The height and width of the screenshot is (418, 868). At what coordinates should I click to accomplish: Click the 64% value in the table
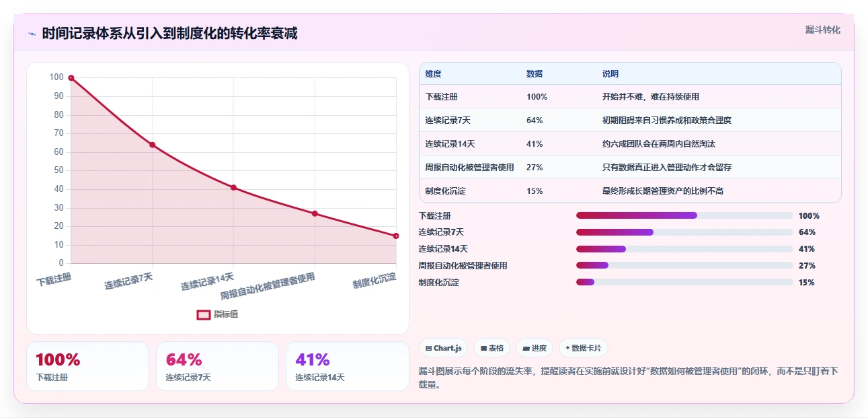(x=535, y=120)
